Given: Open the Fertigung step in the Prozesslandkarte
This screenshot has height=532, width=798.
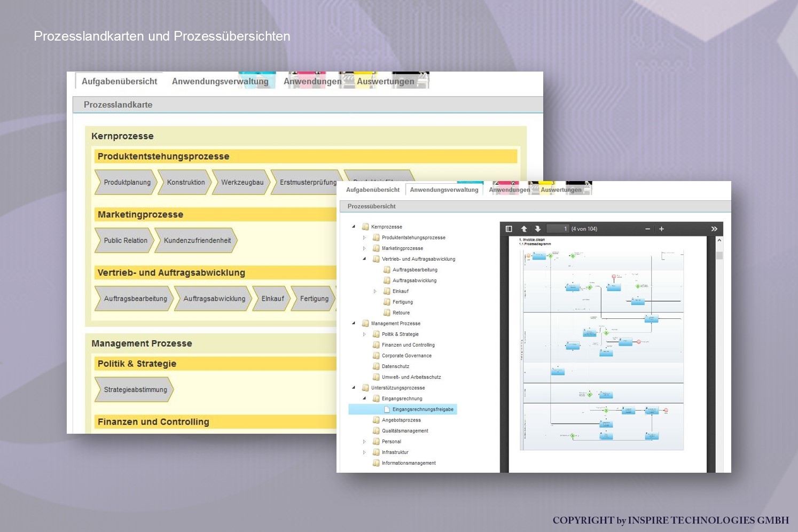Looking at the screenshot, I should point(314,299).
